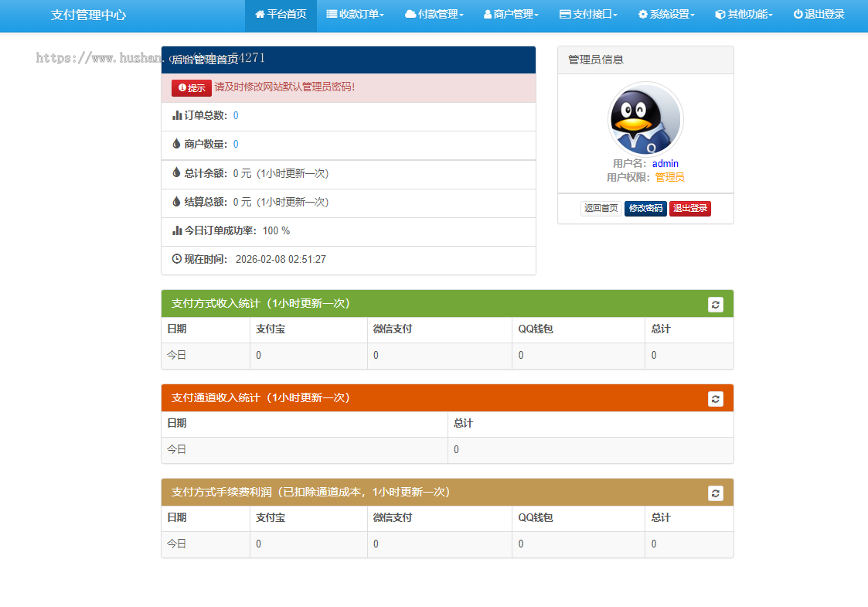Click 退出登录 in the top navbar
Image resolution: width=868 pixels, height=607 pixels.
pos(819,15)
